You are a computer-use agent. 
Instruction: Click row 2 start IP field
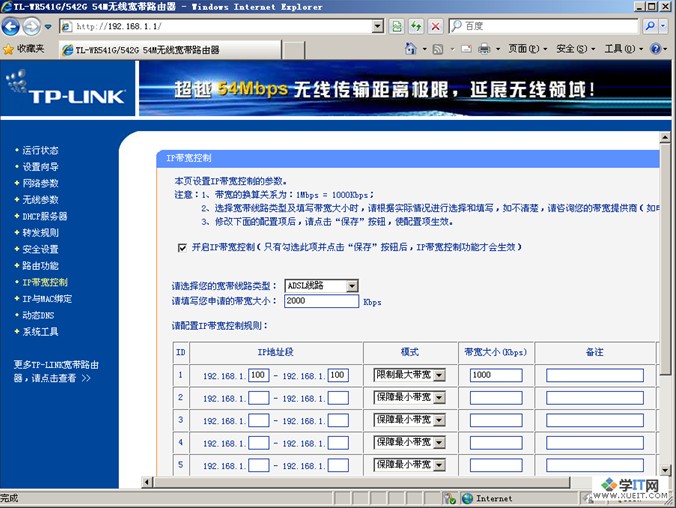[259, 398]
